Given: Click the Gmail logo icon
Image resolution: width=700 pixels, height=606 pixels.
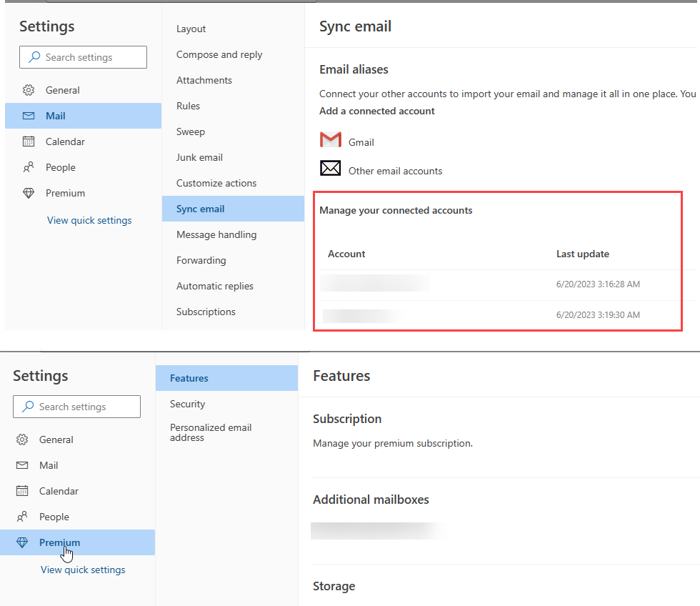Looking at the screenshot, I should [331, 140].
